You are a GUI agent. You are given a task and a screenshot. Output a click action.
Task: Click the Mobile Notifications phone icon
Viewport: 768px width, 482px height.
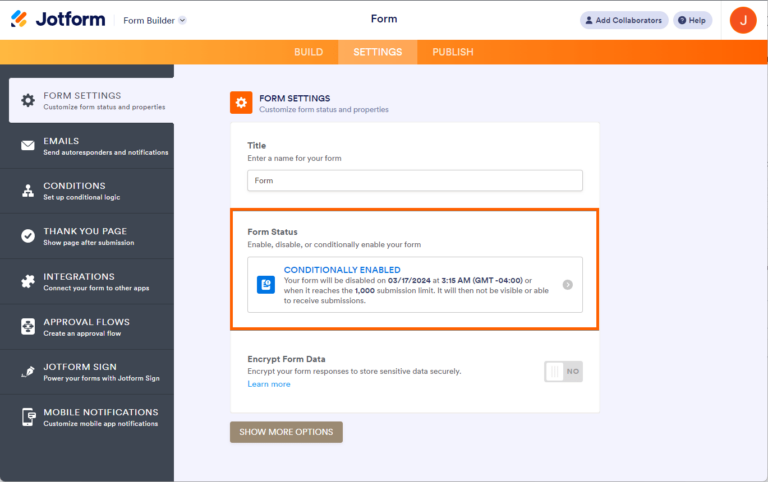point(28,417)
